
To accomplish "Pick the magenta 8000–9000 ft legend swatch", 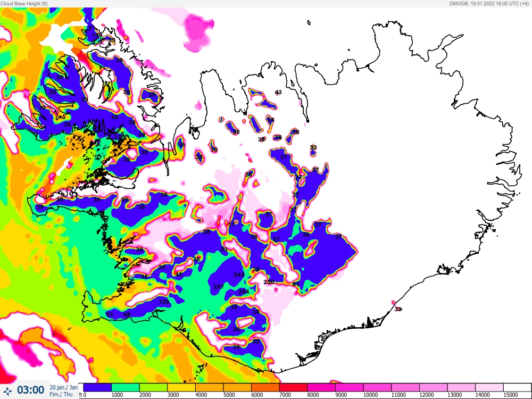I will click(322, 387).
